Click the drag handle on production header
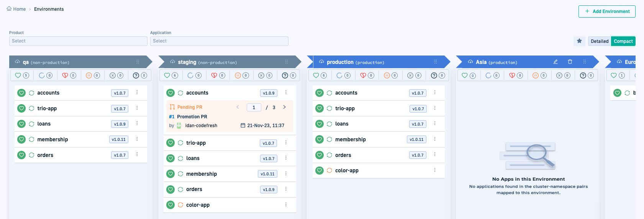The height and width of the screenshot is (219, 644). (x=436, y=62)
